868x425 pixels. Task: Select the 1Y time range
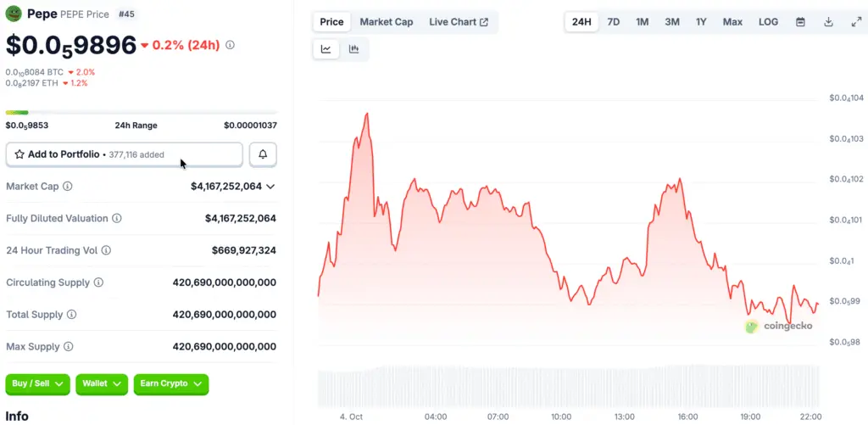point(701,22)
